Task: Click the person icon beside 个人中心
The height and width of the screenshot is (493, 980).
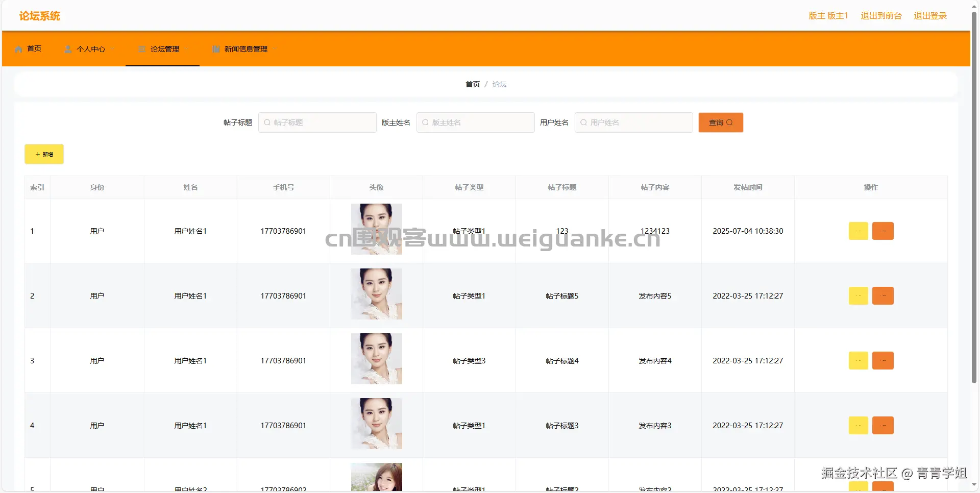Action: [x=68, y=49]
